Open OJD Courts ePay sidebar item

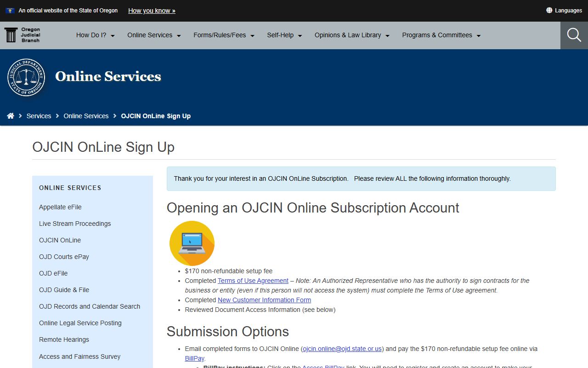pos(64,257)
